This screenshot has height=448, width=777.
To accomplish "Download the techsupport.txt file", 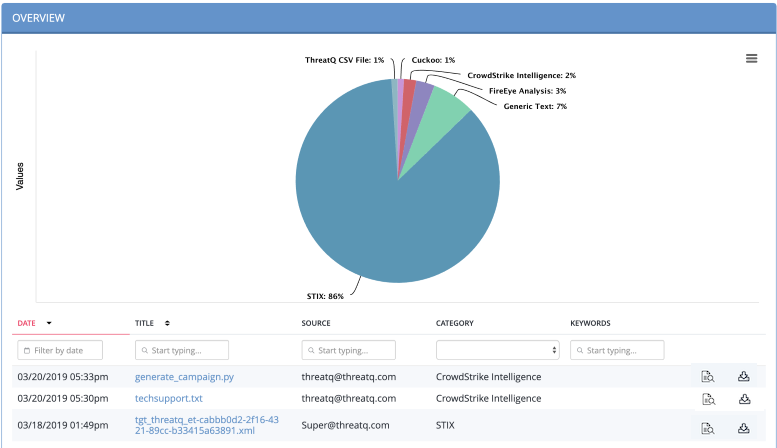I will [x=744, y=399].
